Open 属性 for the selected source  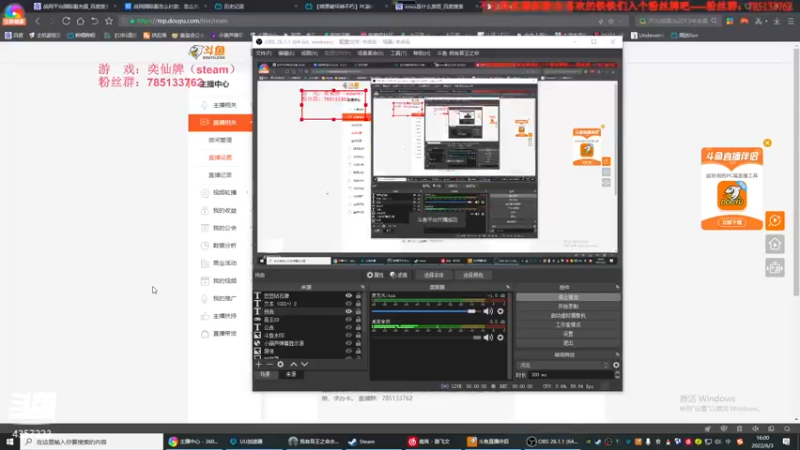375,275
